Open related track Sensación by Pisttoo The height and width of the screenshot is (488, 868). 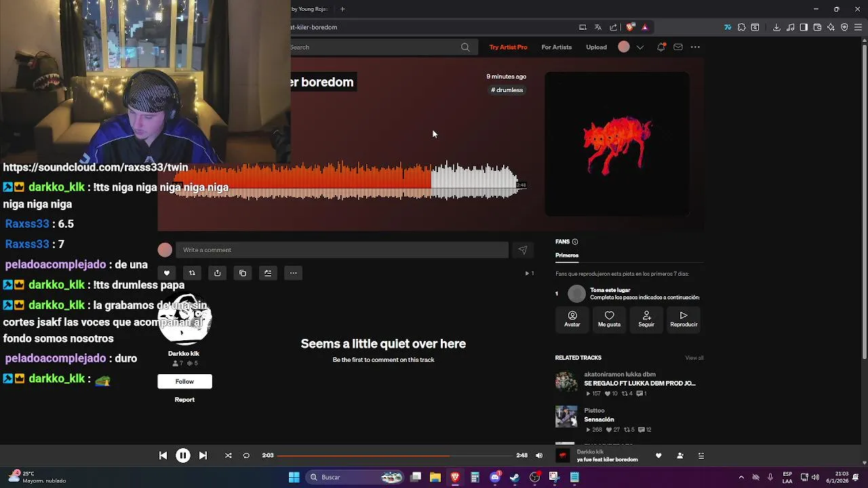599,420
